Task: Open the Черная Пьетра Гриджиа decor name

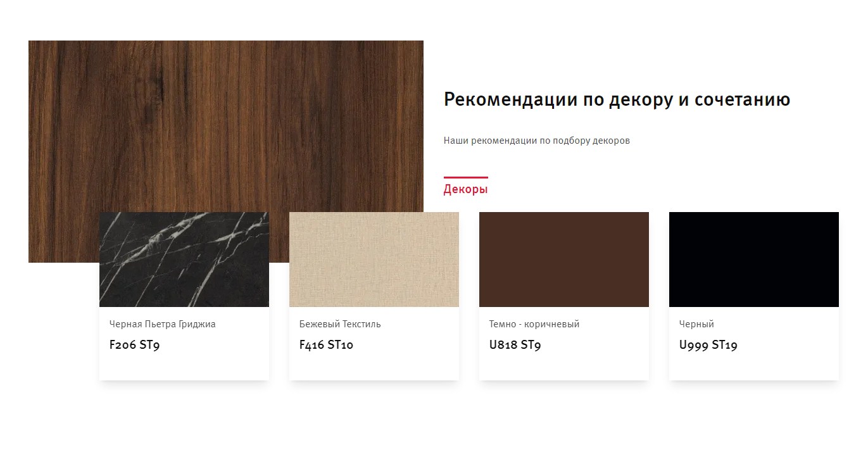Action: tap(163, 324)
